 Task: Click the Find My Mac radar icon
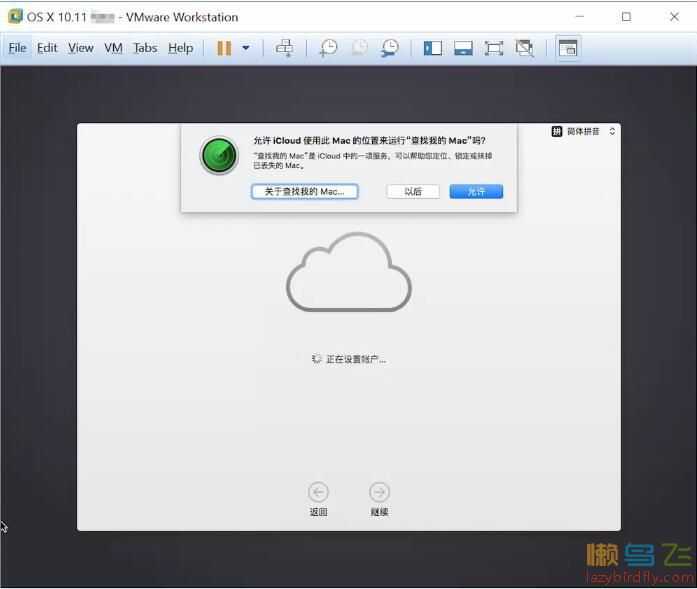click(219, 155)
